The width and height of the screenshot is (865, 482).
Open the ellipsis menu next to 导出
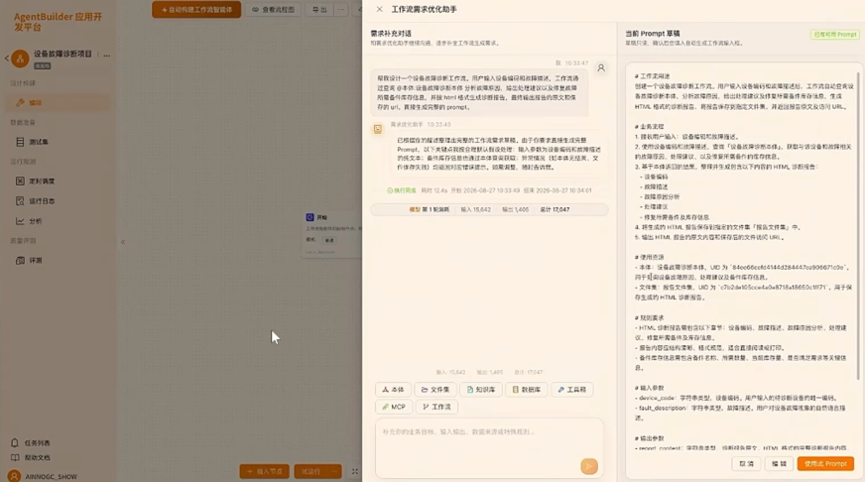pyautogui.click(x=341, y=9)
